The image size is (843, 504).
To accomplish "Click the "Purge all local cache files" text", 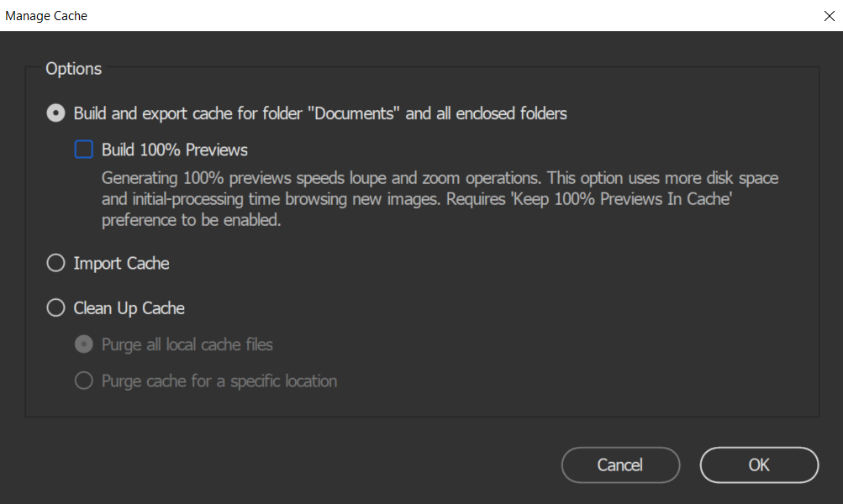I will (187, 344).
